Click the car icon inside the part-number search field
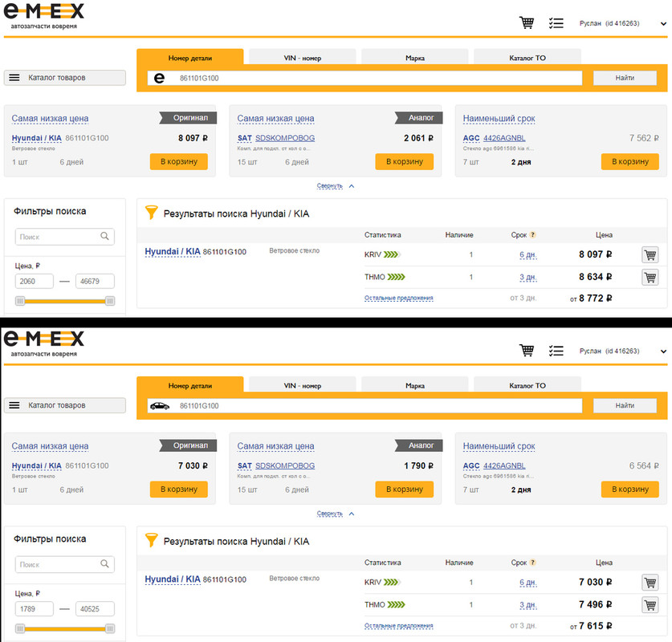This screenshot has width=672, height=642. [x=160, y=405]
